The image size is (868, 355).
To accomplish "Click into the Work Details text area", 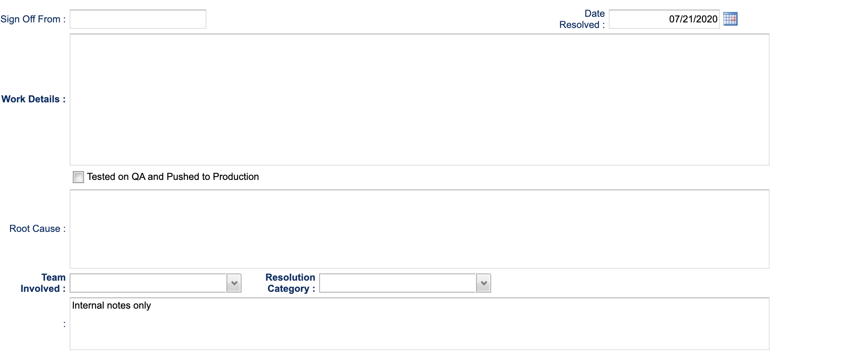I will coord(419,100).
